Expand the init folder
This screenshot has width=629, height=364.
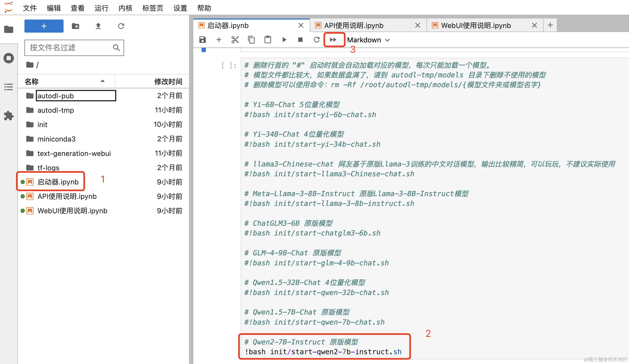42,125
